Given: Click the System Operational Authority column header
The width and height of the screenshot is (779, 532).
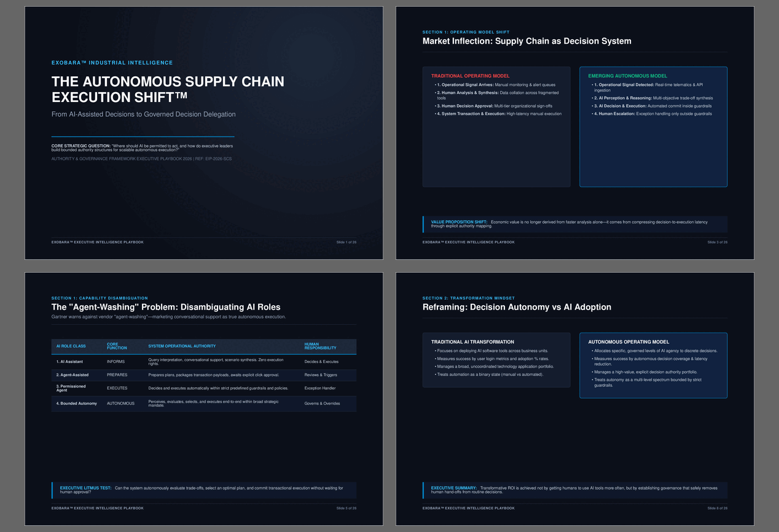Looking at the screenshot, I should tap(182, 346).
